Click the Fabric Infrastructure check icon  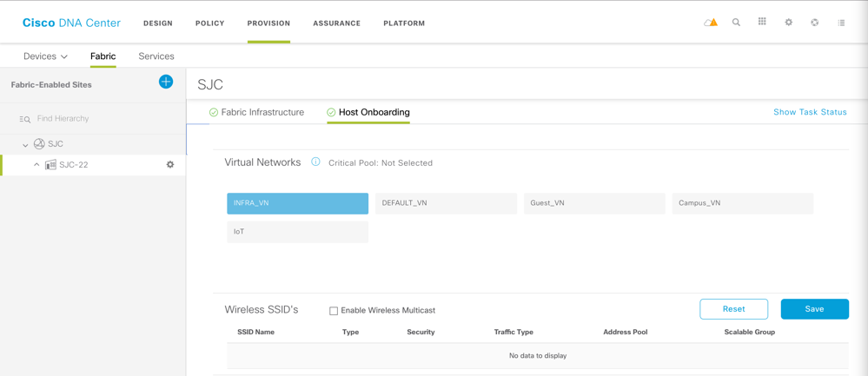213,112
